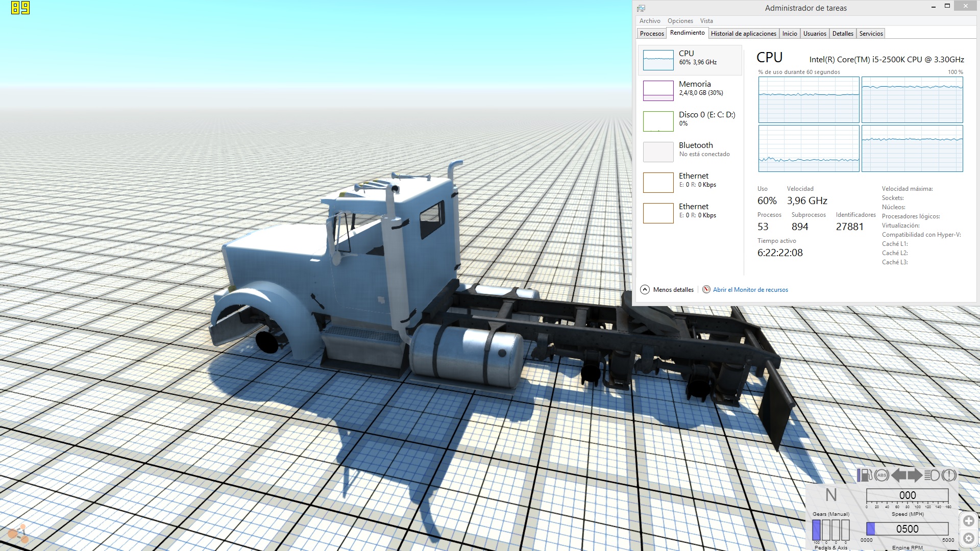This screenshot has width=980, height=551.
Task: Click the BeamNG logo in bottom corner
Action: (x=19, y=535)
